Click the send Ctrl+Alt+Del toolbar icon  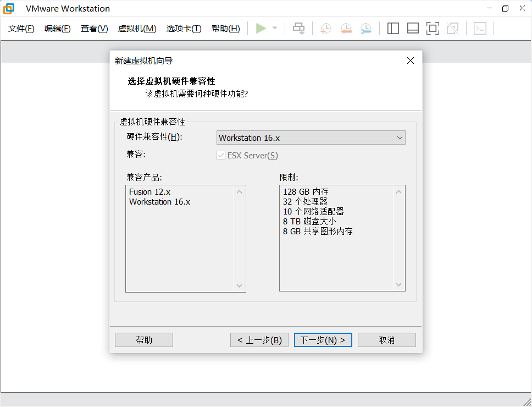point(298,29)
